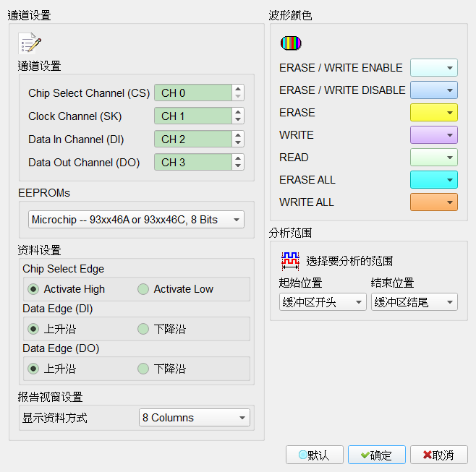This screenshot has width=476, height=472.
Task: Increase Data Out Channel (DO) with up arrow
Action: (238, 158)
